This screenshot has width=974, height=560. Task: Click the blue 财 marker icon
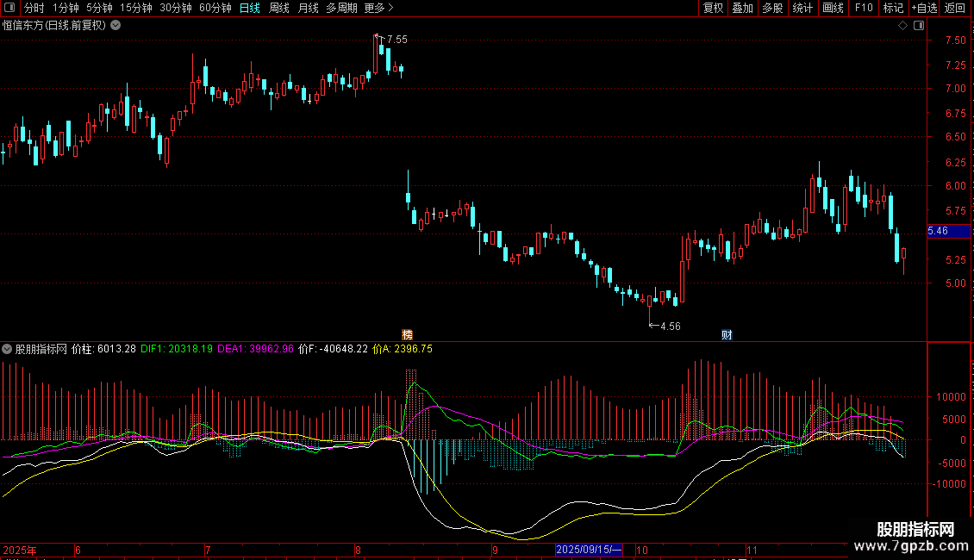tap(727, 334)
